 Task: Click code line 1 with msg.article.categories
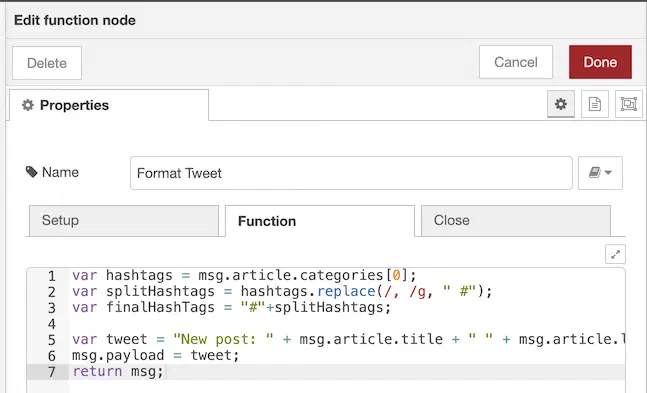244,275
